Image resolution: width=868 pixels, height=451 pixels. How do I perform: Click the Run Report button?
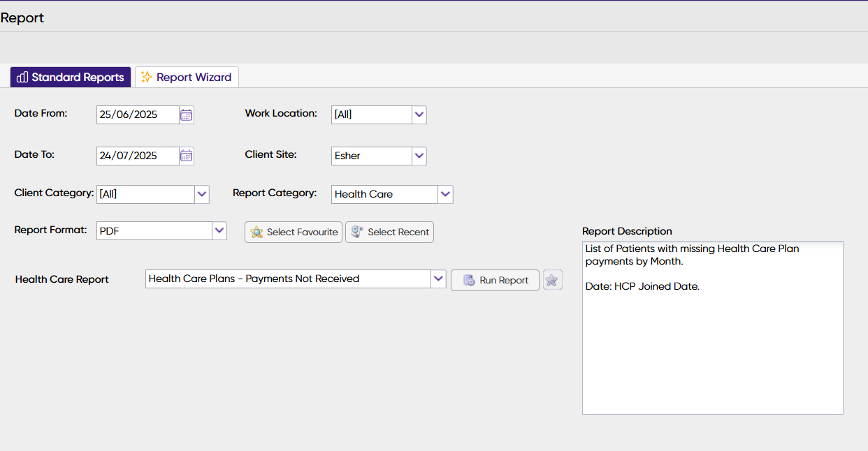click(495, 280)
